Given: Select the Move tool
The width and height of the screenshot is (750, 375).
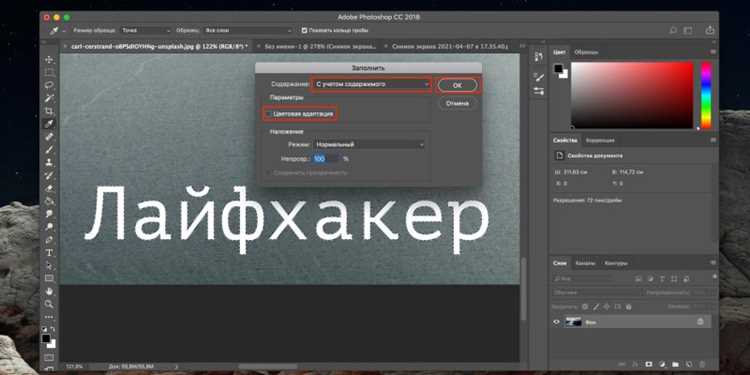Looking at the screenshot, I should click(49, 60).
